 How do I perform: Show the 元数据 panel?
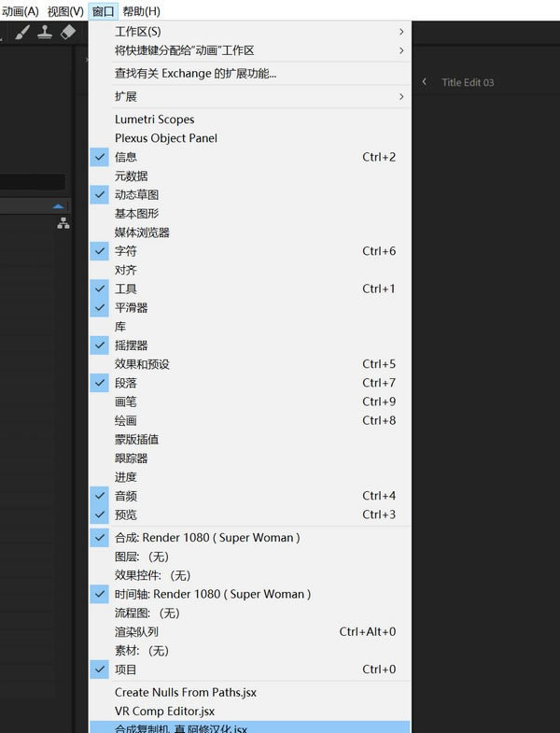point(250,176)
